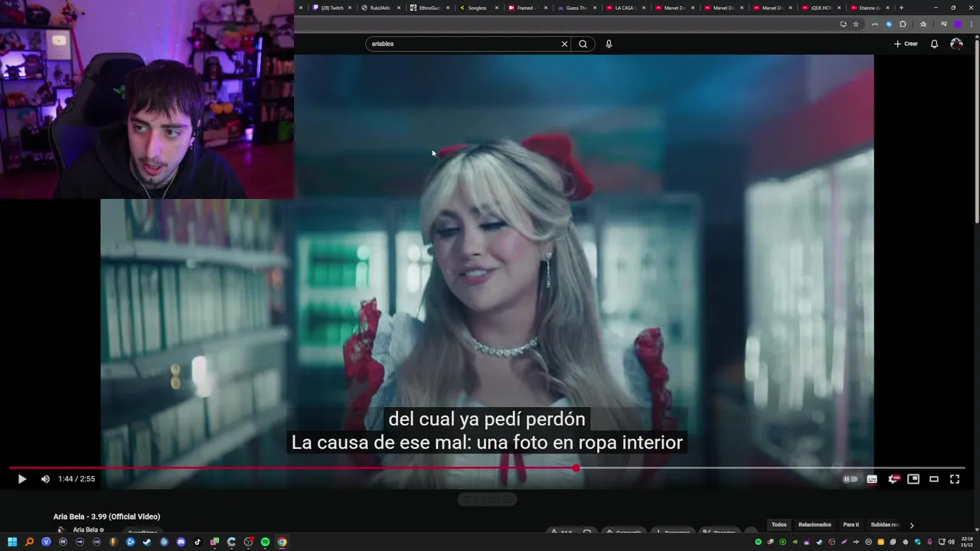Open the YouTube account avatar menu
980x551 pixels.
point(956,44)
